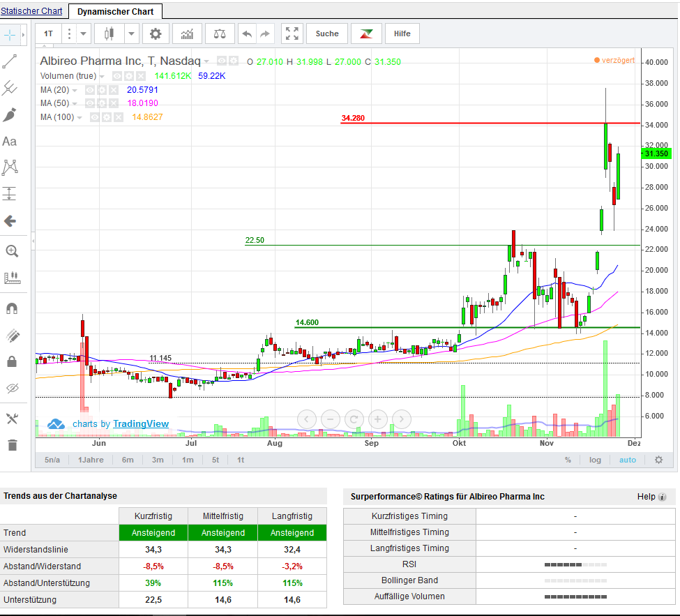The height and width of the screenshot is (616, 680).
Task: Toggle percent scale mode
Action: coord(568,460)
